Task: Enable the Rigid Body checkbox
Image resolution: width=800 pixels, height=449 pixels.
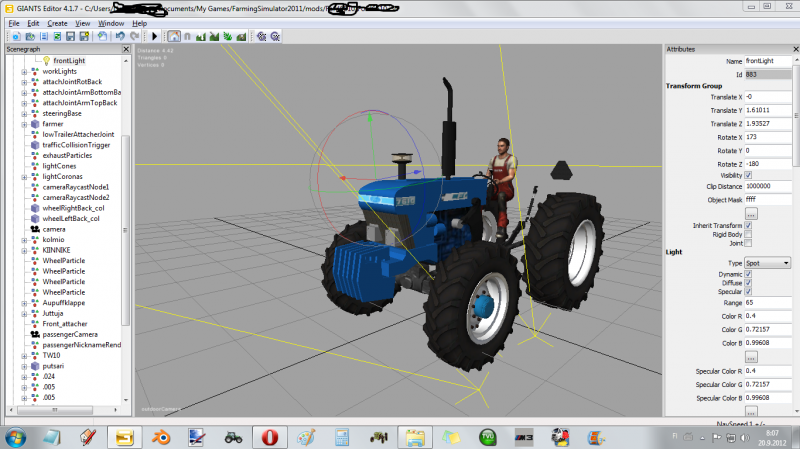Action: coord(748,234)
